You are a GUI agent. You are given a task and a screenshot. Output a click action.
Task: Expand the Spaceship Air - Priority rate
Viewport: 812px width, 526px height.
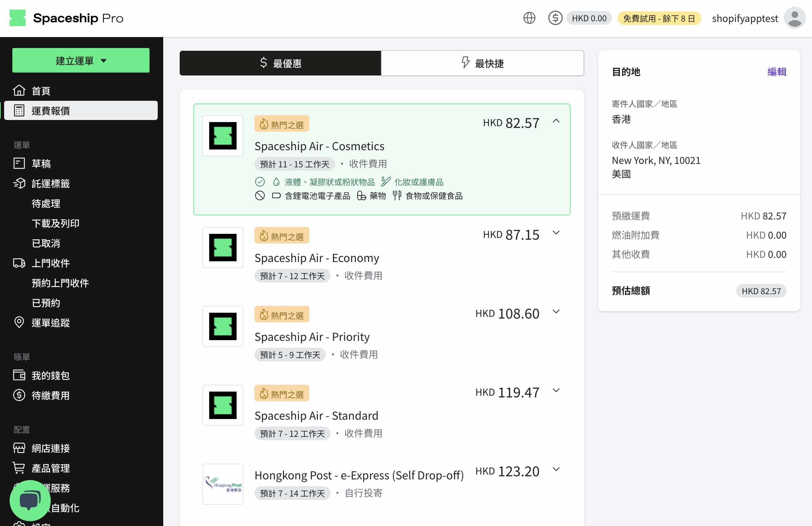coord(556,312)
